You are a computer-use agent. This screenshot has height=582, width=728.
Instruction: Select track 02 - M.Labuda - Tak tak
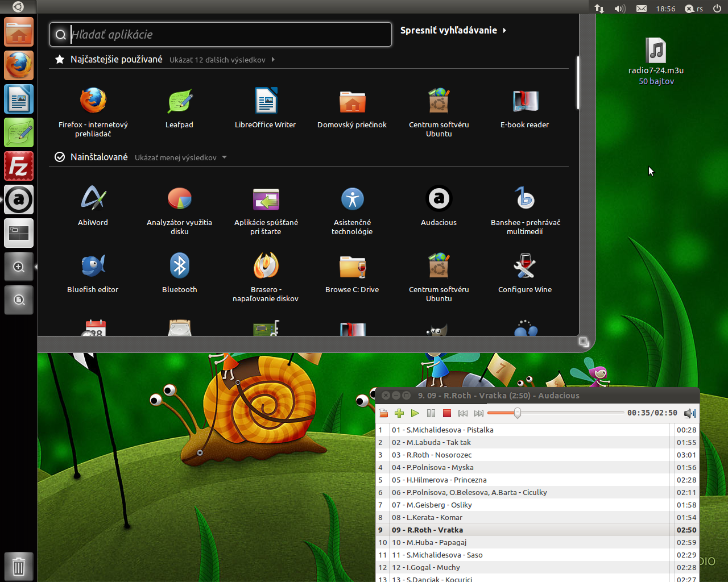537,442
